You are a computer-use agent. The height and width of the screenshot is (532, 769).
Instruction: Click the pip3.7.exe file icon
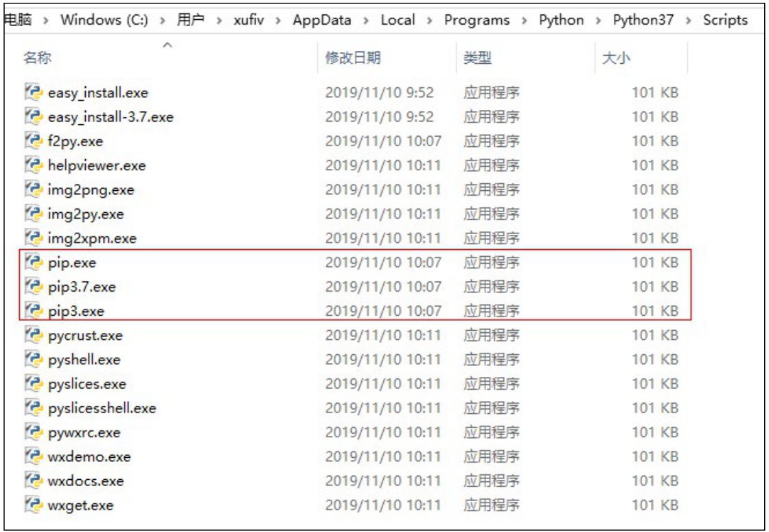pyautogui.click(x=34, y=286)
